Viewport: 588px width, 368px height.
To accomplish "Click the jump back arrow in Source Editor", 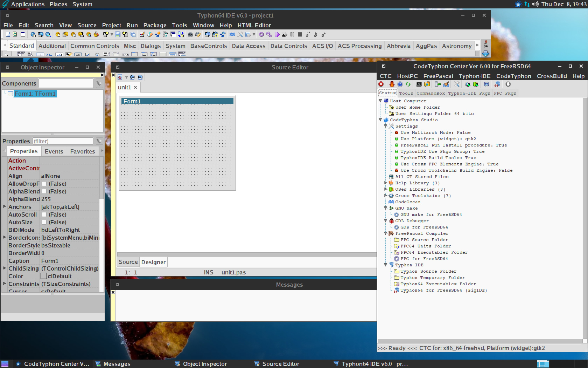I will point(132,77).
